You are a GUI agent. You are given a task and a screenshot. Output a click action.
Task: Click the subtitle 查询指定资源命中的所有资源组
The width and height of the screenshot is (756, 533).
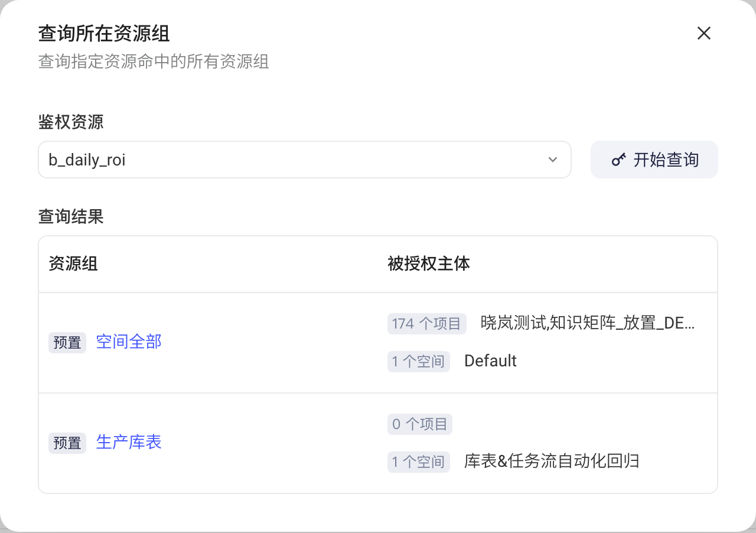pos(154,61)
